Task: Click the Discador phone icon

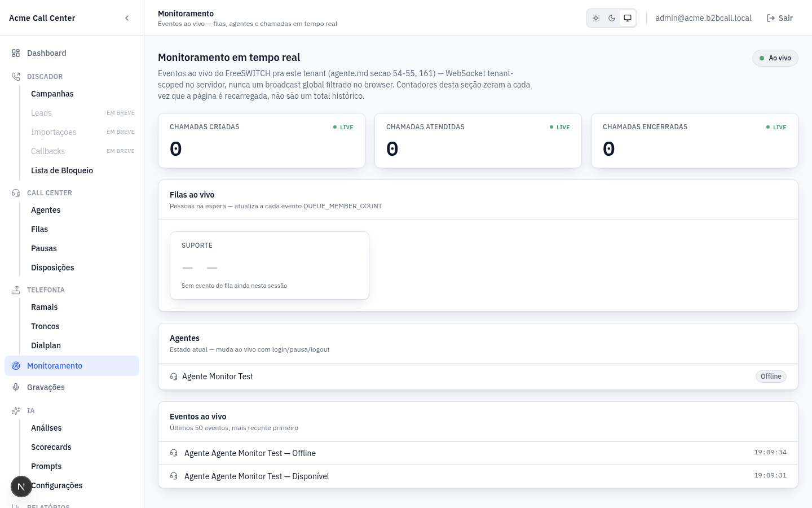Action: [x=16, y=76]
